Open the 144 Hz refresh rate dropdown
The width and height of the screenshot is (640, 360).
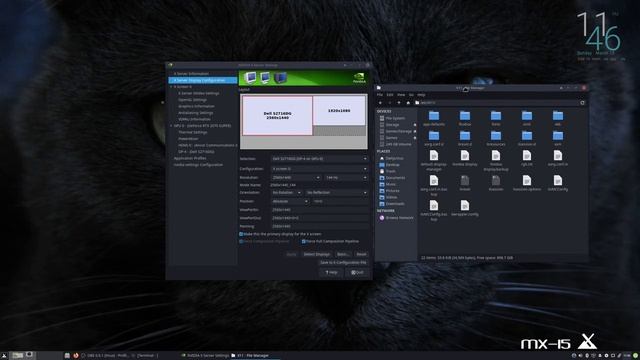pos(346,178)
